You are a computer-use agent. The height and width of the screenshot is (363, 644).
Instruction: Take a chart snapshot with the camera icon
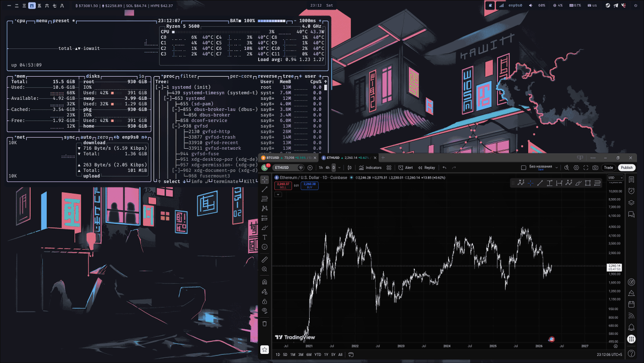(x=595, y=168)
